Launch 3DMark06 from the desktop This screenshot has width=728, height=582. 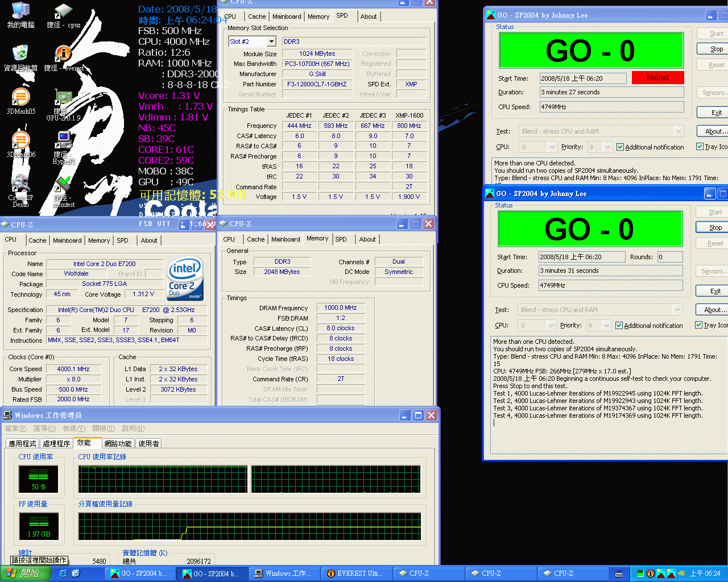click(20, 145)
